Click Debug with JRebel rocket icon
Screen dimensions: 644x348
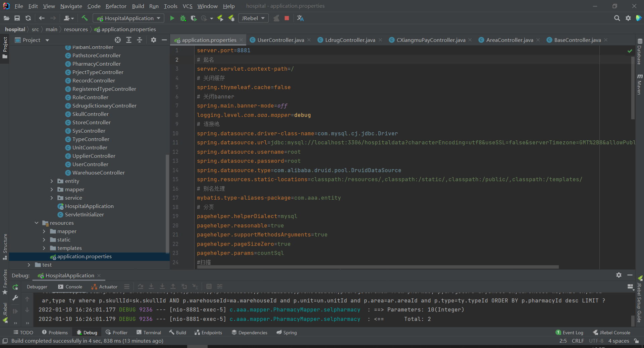point(231,18)
